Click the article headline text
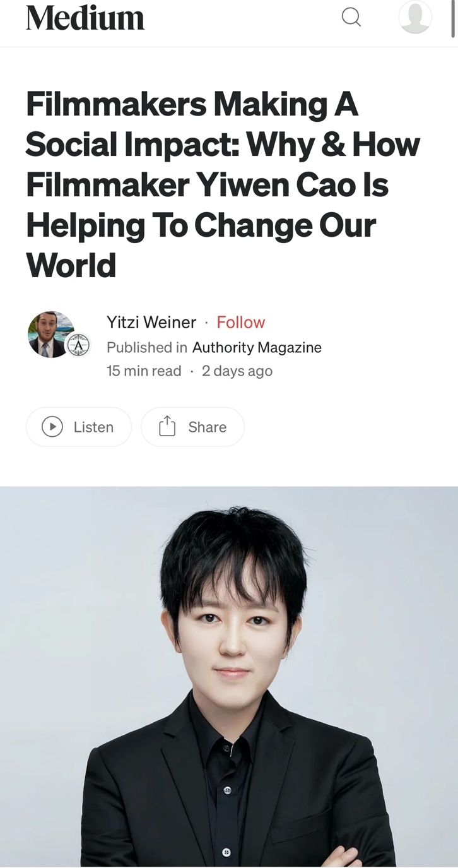Screen dimensions: 458x868 point(223,185)
